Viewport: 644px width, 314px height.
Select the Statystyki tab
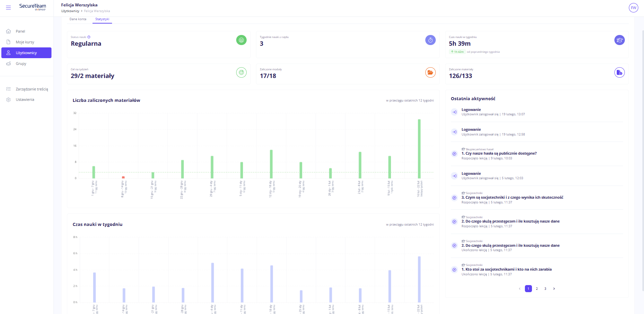click(x=102, y=19)
